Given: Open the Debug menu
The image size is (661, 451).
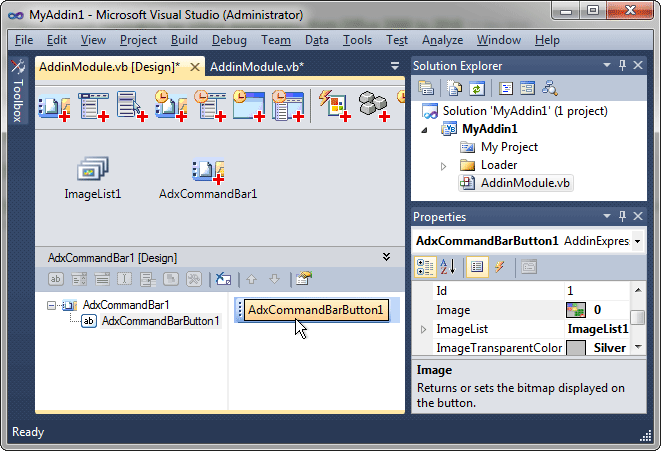Looking at the screenshot, I should (229, 40).
